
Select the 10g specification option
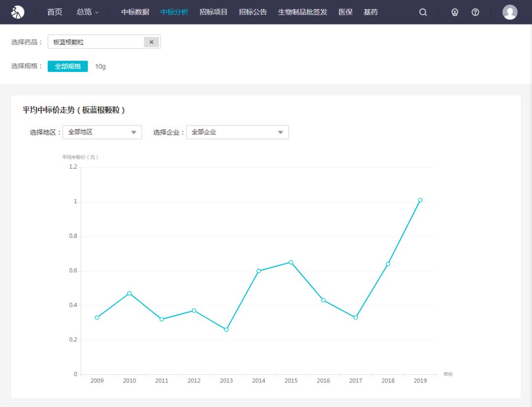coord(100,66)
